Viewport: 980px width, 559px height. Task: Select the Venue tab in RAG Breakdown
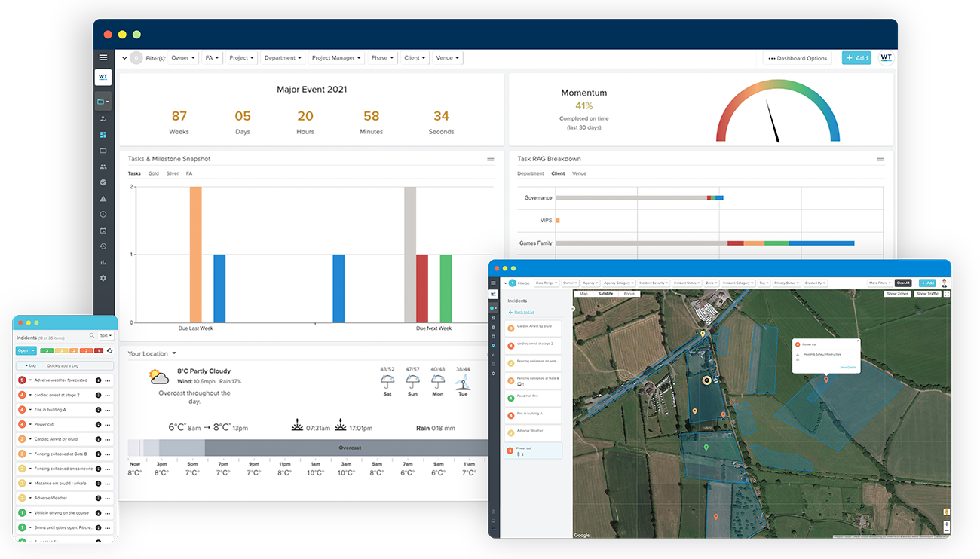tap(579, 173)
